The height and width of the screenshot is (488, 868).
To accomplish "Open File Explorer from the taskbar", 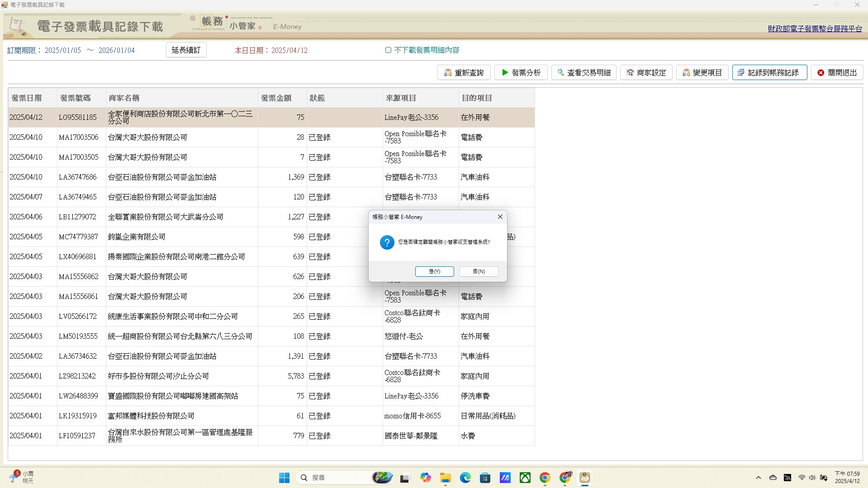I will pyautogui.click(x=446, y=478).
